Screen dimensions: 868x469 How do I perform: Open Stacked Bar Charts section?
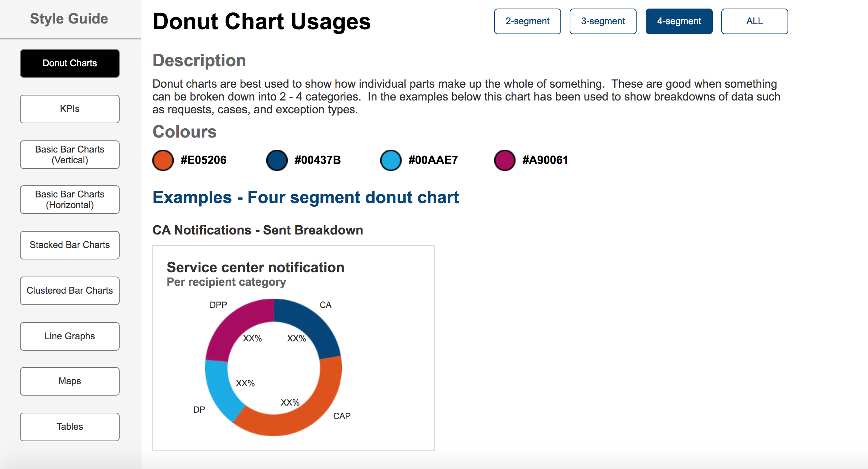pyautogui.click(x=70, y=245)
